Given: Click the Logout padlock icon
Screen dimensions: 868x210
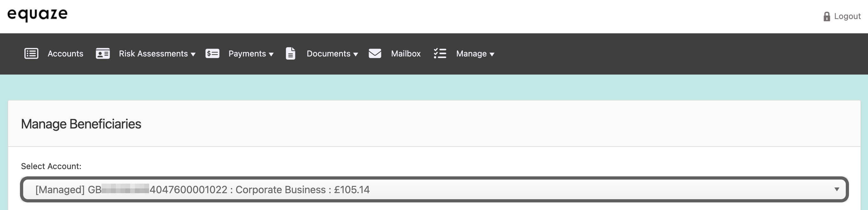Looking at the screenshot, I should click(826, 16).
